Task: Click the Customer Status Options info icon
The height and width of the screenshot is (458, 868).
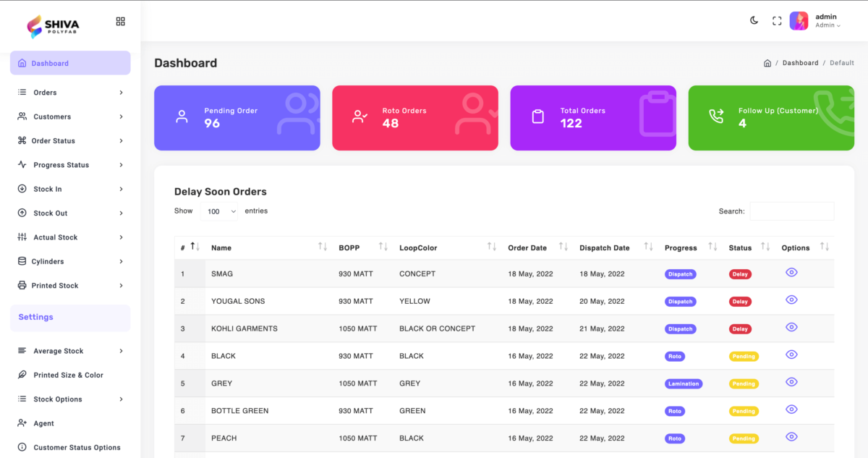Action: click(21, 447)
